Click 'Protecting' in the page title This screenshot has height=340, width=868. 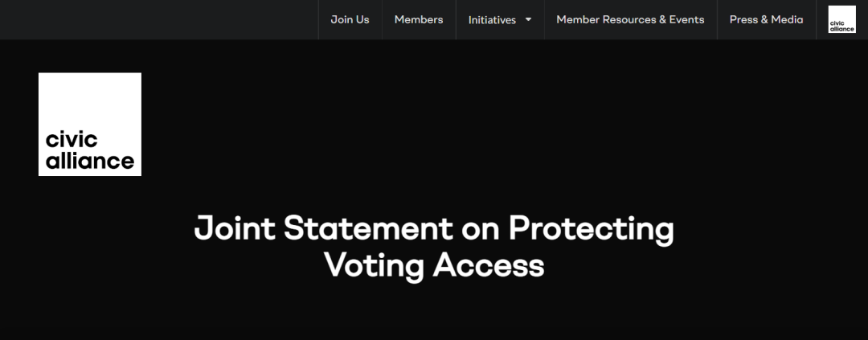tap(592, 230)
